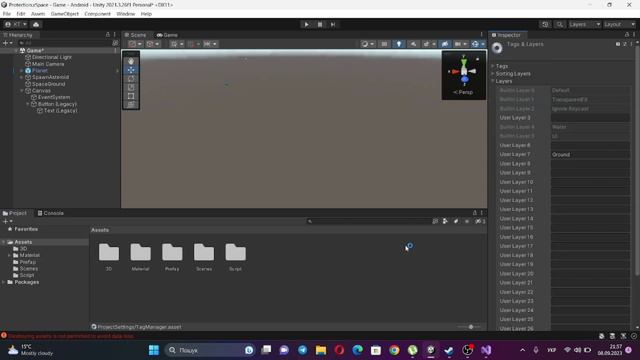This screenshot has width=640, height=360.
Task: Collapse the Canvas object in Hierarchy
Action: [22, 91]
